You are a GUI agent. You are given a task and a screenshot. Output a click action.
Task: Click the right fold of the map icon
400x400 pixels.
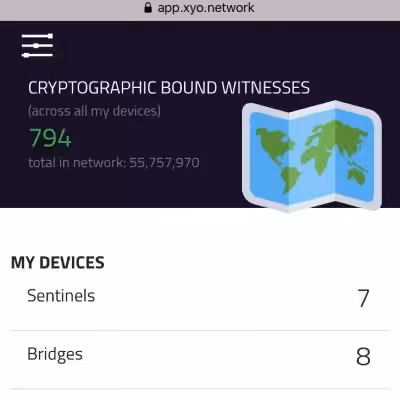[358, 156]
